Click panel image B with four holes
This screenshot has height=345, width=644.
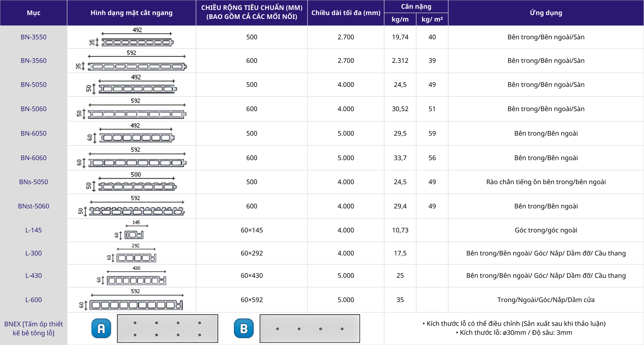pos(309,329)
